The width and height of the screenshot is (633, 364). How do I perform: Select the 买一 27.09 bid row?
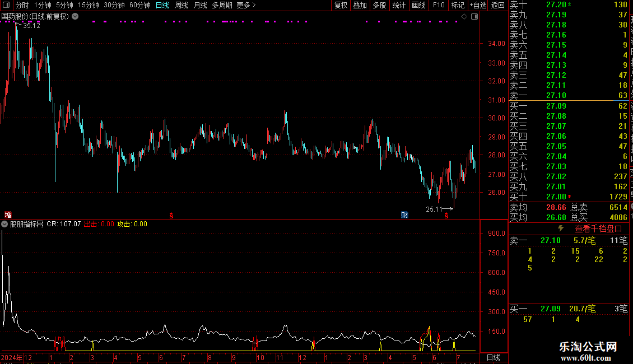[569, 106]
